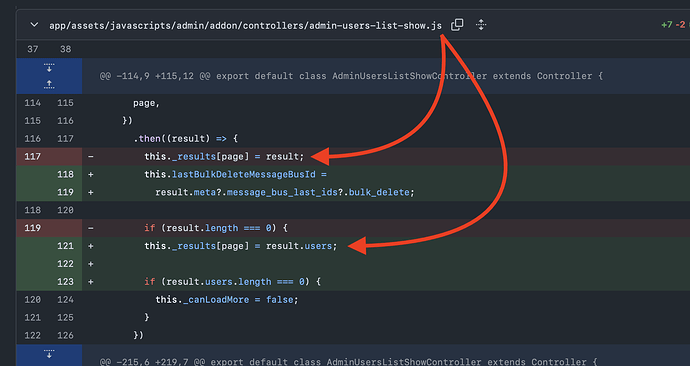Click new line number 123
Image resolution: width=690 pixels, height=366 pixels.
[65, 282]
